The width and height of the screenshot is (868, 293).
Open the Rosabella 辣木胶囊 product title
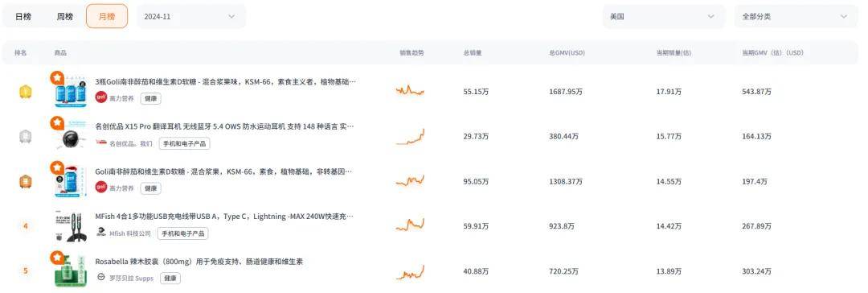199,261
